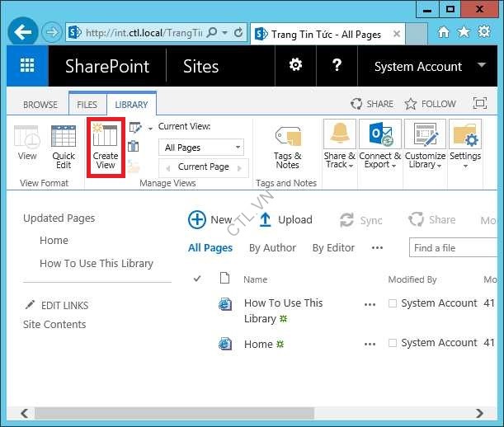
Task: Click the Upload document link
Action: pyautogui.click(x=285, y=219)
